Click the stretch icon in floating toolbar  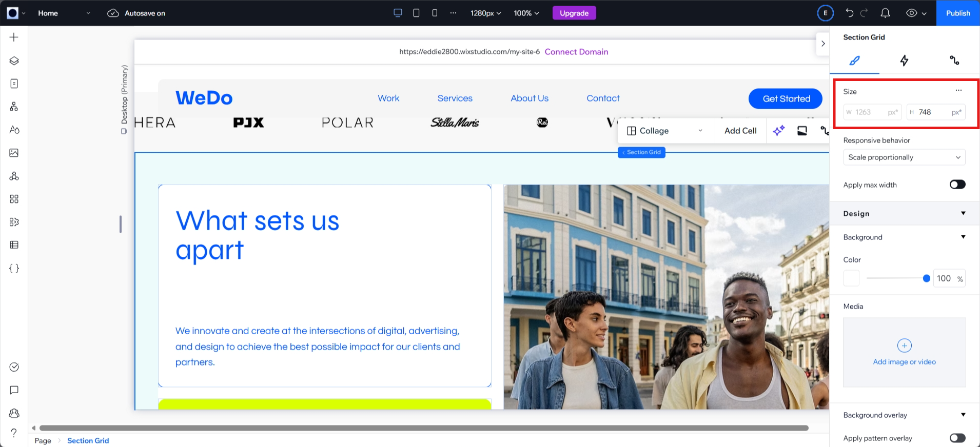pos(802,131)
